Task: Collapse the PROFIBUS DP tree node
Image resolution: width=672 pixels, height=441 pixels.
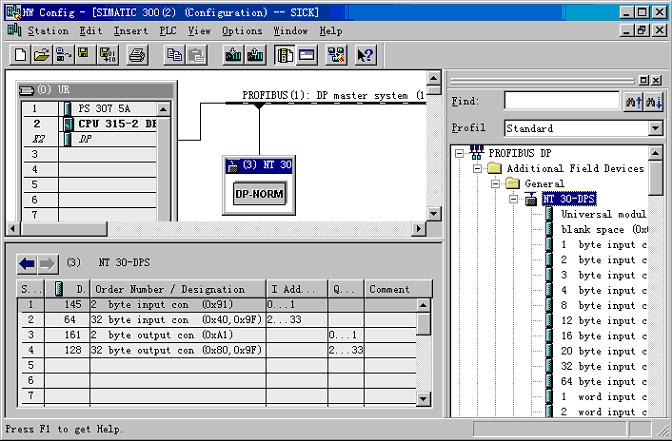Action: (x=459, y=154)
